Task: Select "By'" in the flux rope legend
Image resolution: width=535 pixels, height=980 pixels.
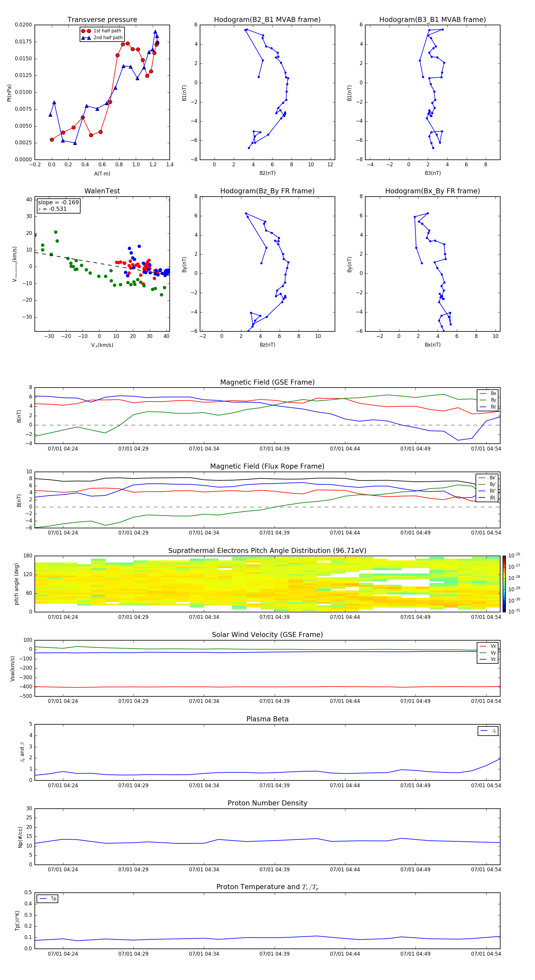Action: 487,484
